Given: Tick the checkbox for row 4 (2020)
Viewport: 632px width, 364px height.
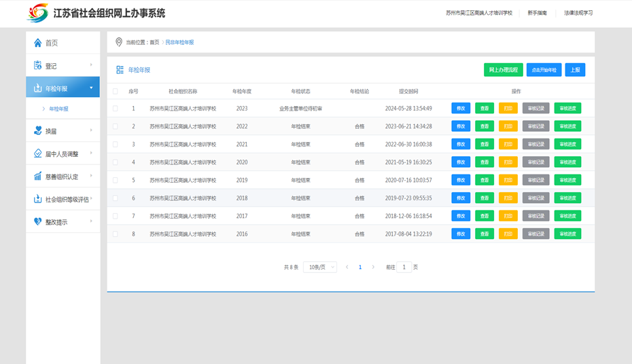Looking at the screenshot, I should point(116,162).
